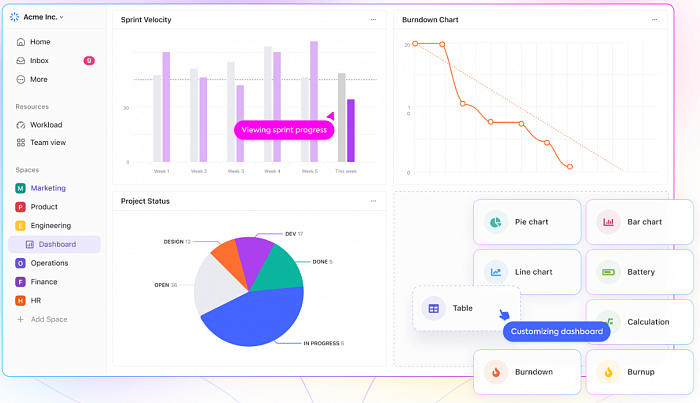Image resolution: width=700 pixels, height=403 pixels.
Task: Click the last burndown line data point
Action: (570, 166)
